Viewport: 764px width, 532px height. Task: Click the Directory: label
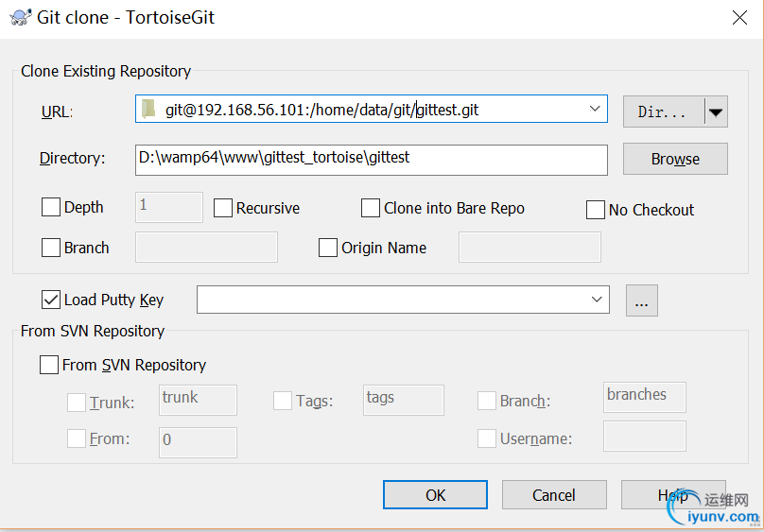[x=72, y=158]
